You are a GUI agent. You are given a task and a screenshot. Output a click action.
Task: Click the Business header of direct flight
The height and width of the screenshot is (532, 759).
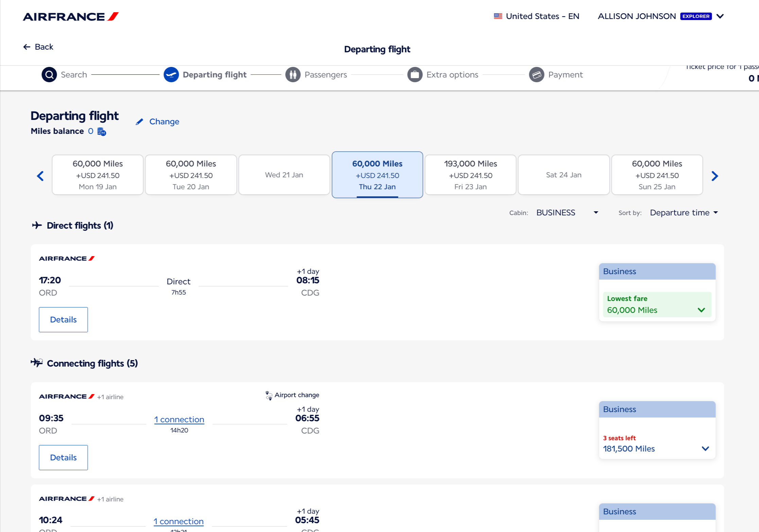click(x=657, y=271)
